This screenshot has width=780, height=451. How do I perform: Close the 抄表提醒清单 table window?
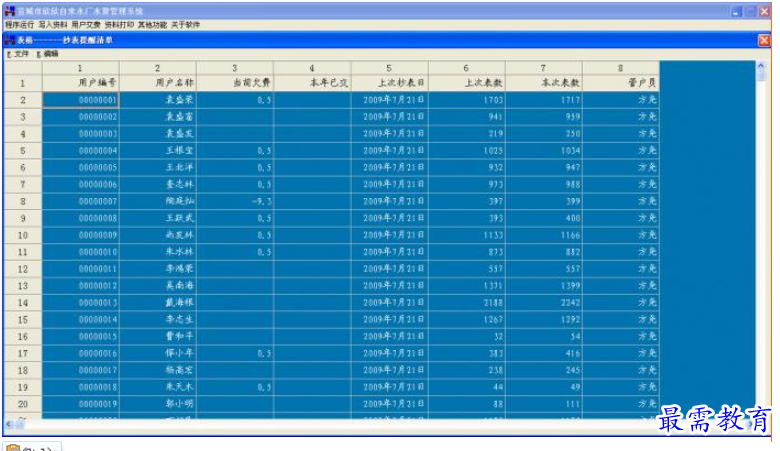tap(764, 40)
